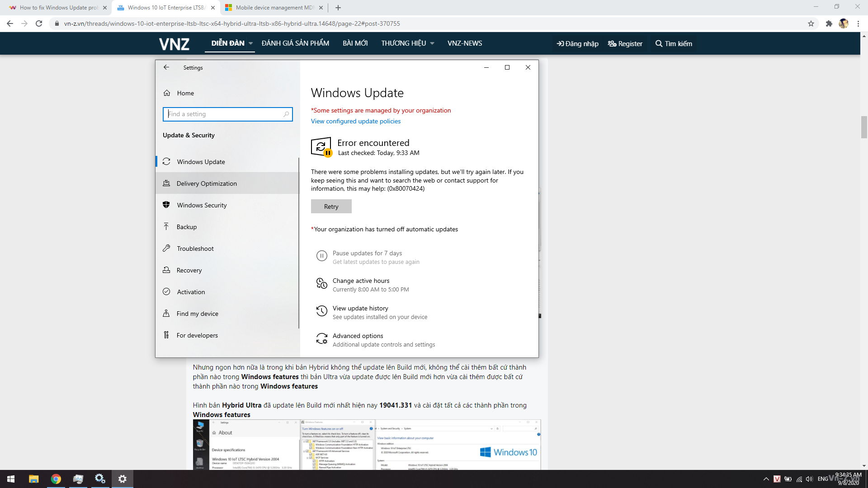
Task: Click the Activation checkmark icon
Action: tap(166, 292)
